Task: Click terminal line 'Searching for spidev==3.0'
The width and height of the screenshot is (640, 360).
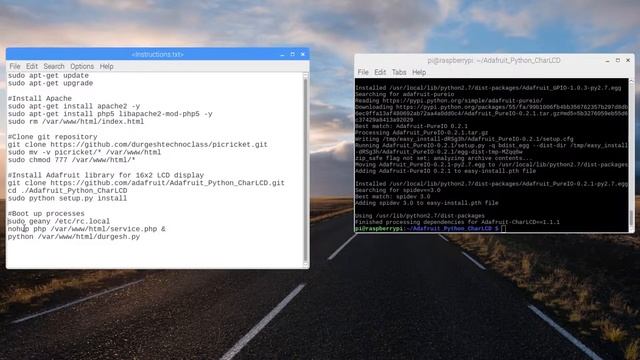Action: coord(398,190)
